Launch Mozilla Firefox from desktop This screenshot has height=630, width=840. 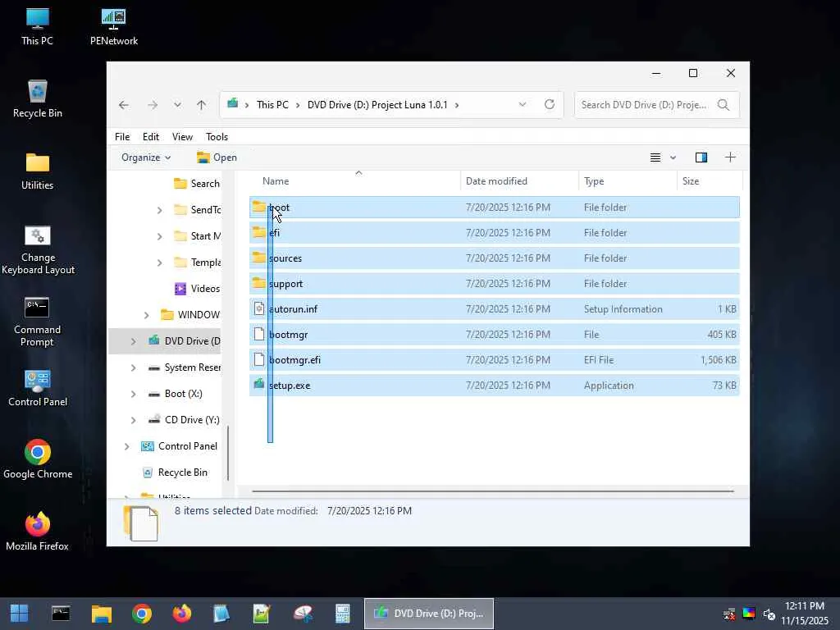[37, 532]
